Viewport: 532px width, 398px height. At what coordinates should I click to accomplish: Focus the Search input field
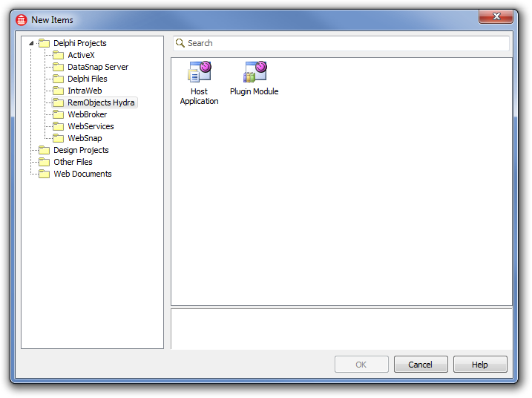341,43
